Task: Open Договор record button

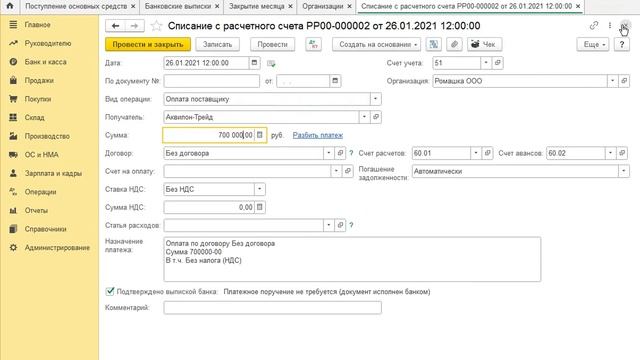Action: pyautogui.click(x=340, y=153)
